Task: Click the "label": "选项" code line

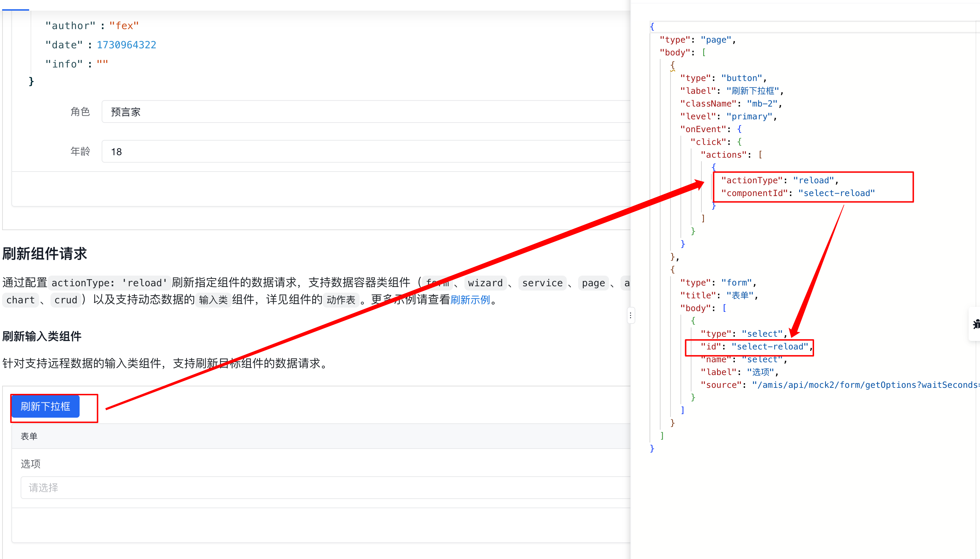Action: click(x=739, y=372)
